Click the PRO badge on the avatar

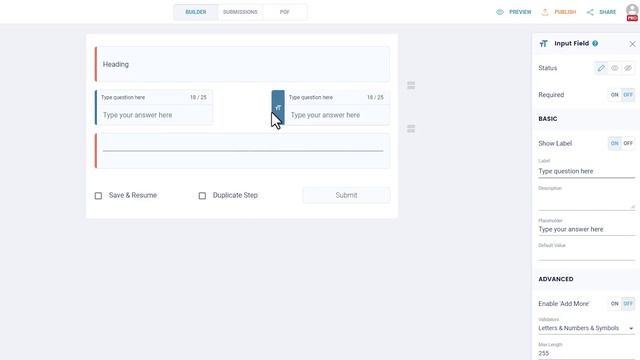coord(632,18)
